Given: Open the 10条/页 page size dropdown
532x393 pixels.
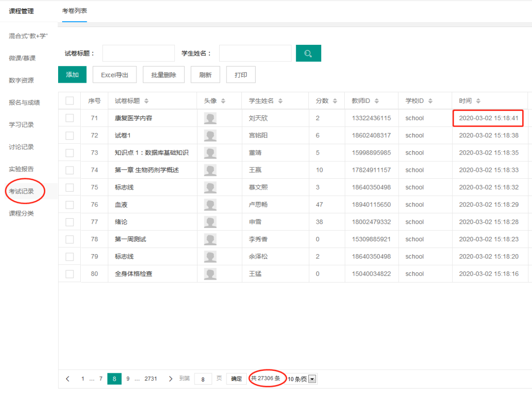Looking at the screenshot, I should click(311, 379).
